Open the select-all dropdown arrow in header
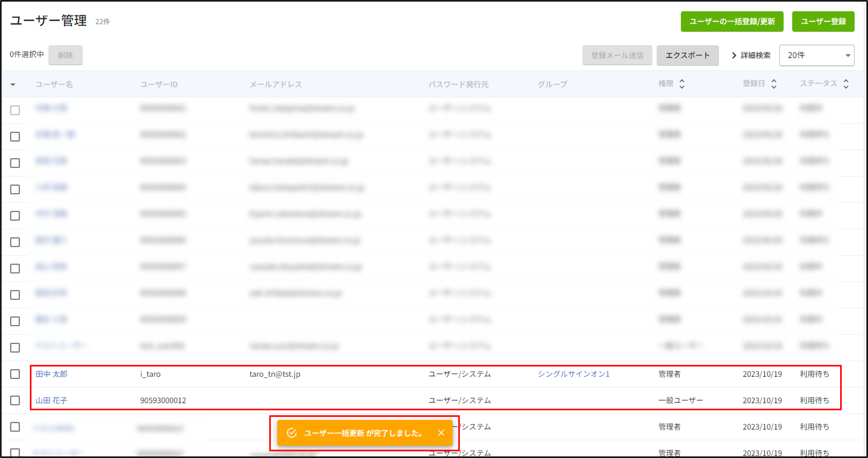The height and width of the screenshot is (458, 868). 13,85
